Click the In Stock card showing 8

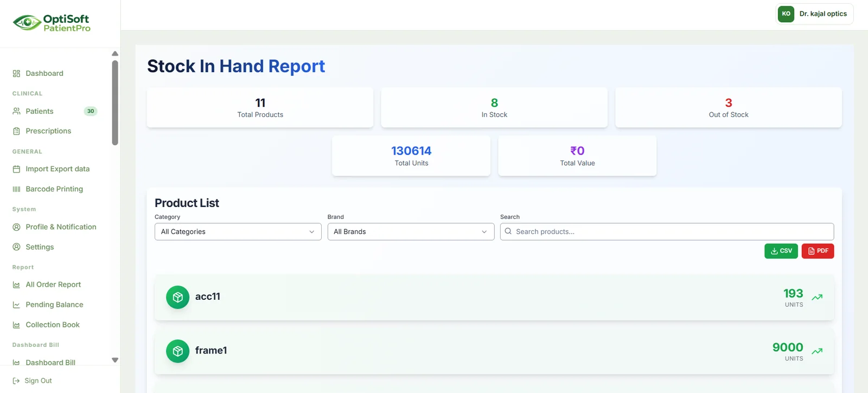[494, 107]
